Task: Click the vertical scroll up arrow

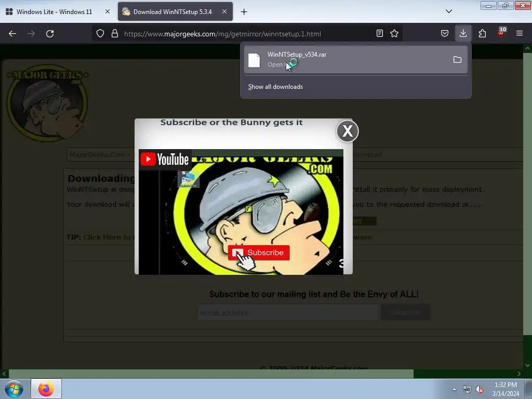Action: coord(528,48)
